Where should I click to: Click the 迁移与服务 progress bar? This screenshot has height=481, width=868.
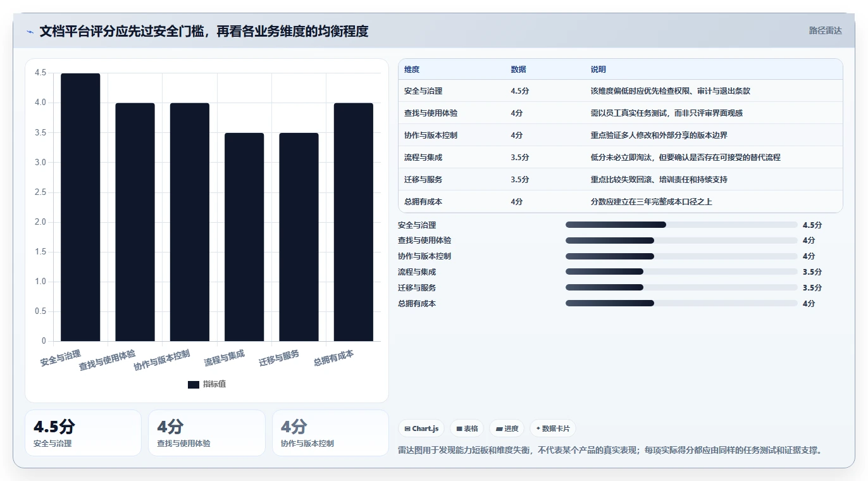(x=681, y=287)
